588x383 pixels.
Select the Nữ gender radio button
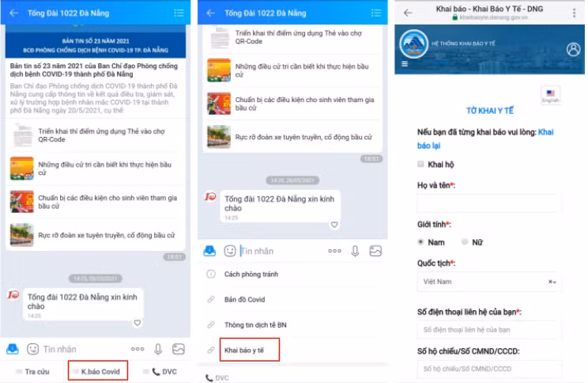point(465,241)
